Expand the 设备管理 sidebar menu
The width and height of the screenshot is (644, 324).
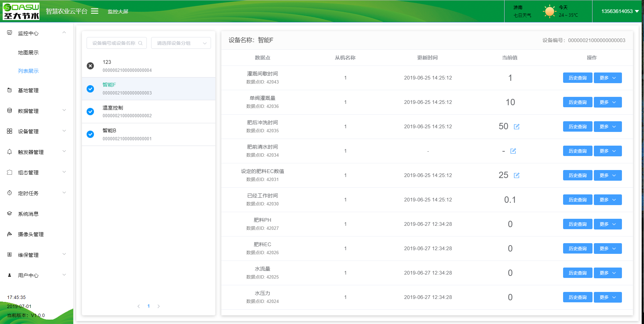[37, 131]
